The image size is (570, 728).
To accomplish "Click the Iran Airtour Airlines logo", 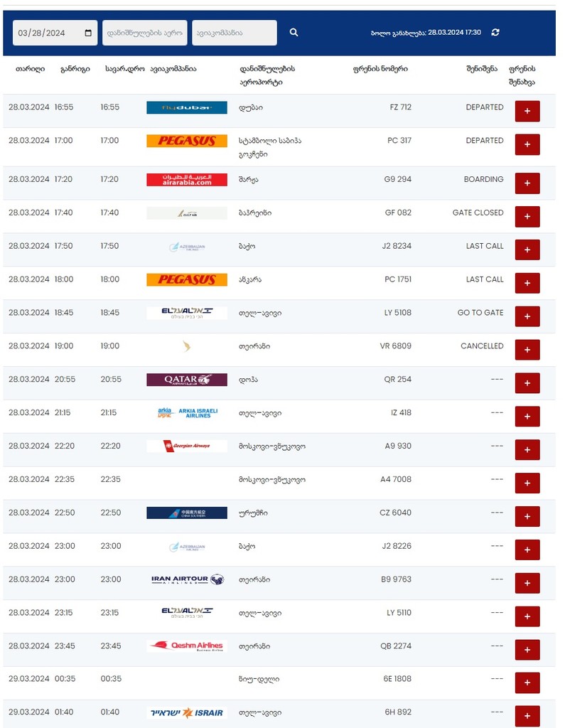I will click(x=187, y=579).
